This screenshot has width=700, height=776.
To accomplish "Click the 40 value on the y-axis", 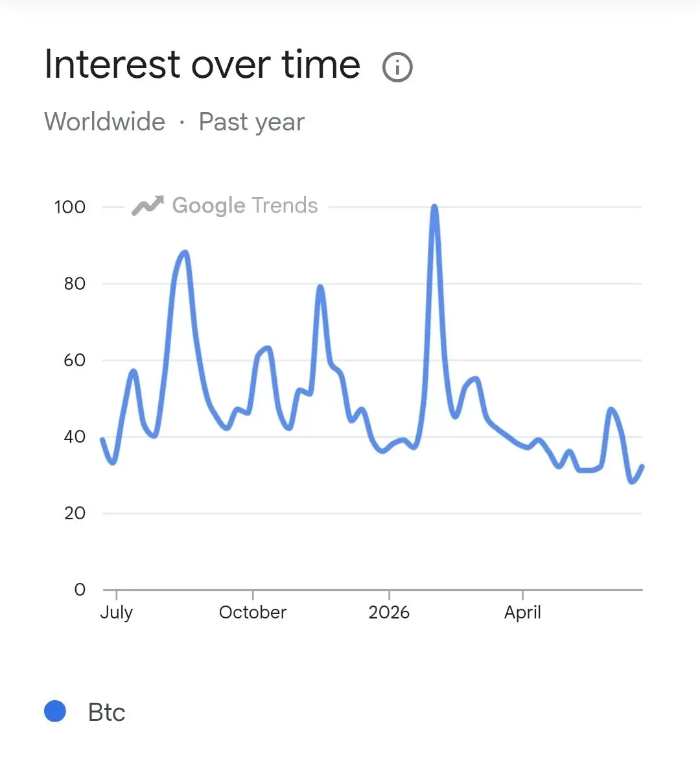I will pos(74,436).
